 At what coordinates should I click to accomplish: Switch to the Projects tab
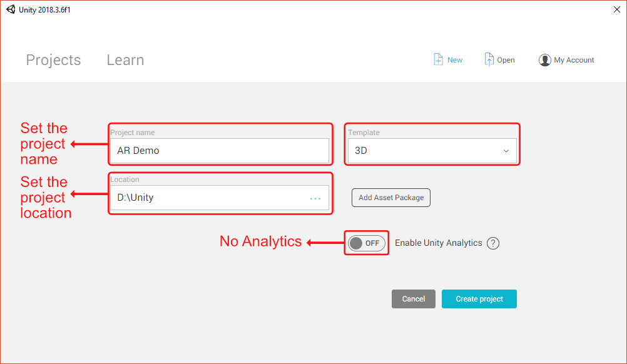click(x=53, y=60)
